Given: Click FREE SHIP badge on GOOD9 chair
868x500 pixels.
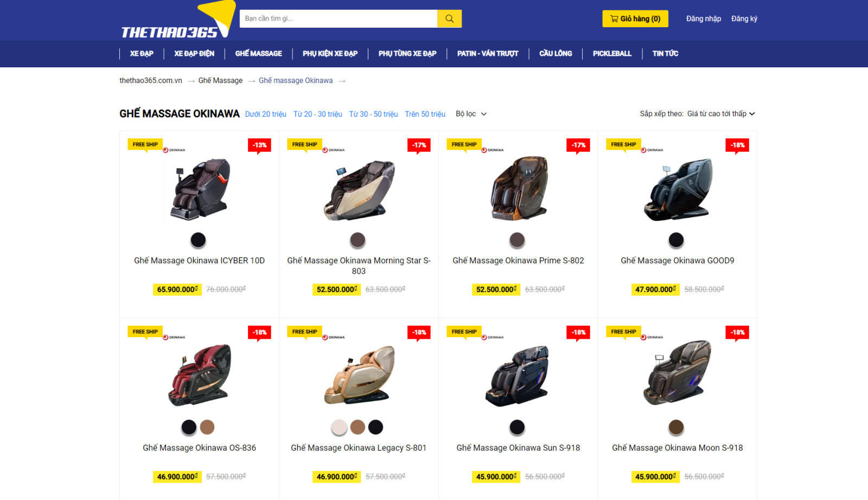Looking at the screenshot, I should [623, 145].
